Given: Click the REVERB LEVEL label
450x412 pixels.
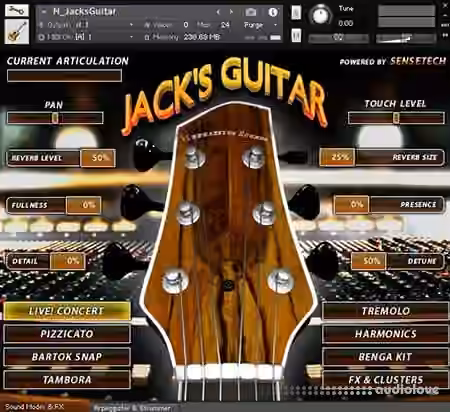Looking at the screenshot, I should click(x=37, y=158).
